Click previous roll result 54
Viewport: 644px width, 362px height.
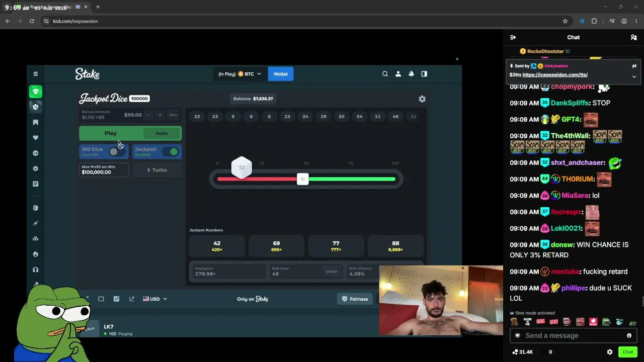coord(359,116)
